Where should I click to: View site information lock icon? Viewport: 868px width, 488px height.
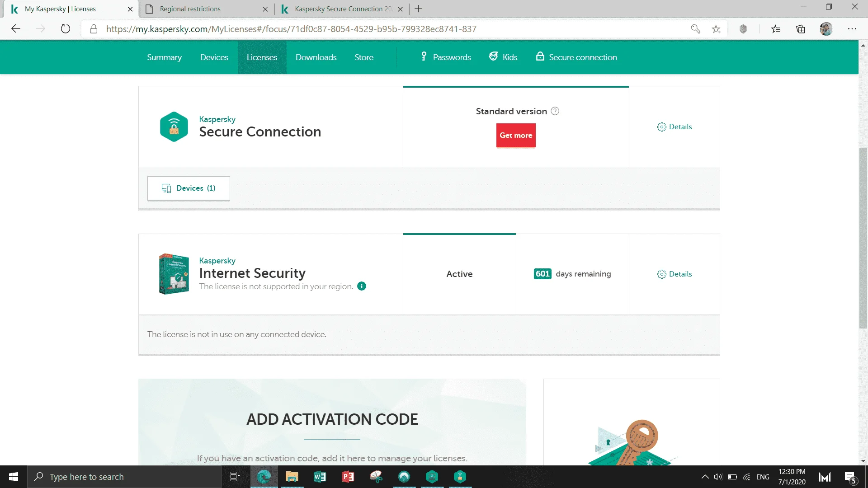click(x=94, y=29)
